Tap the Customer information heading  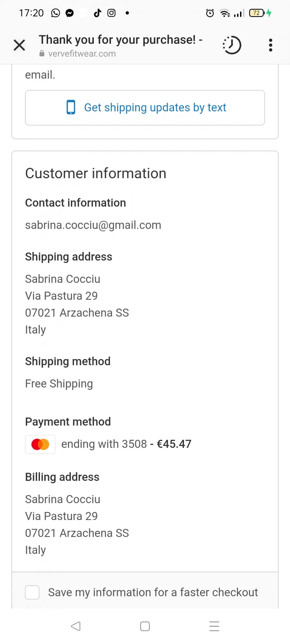tap(96, 173)
